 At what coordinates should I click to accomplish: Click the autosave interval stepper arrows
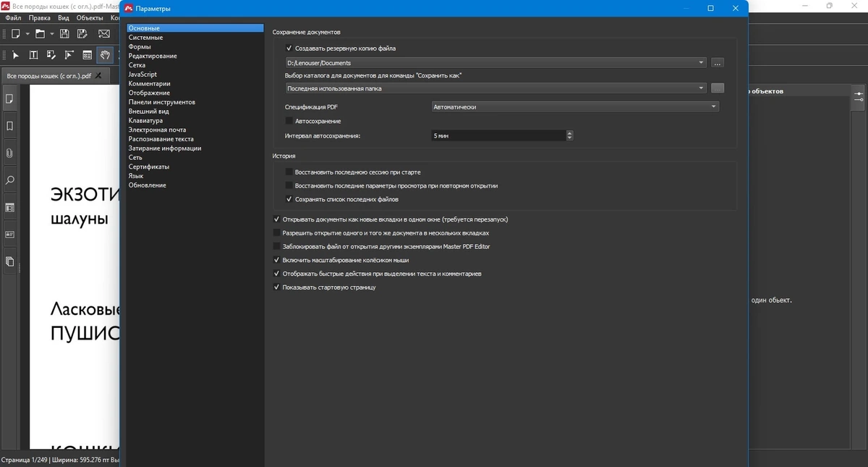pos(570,135)
